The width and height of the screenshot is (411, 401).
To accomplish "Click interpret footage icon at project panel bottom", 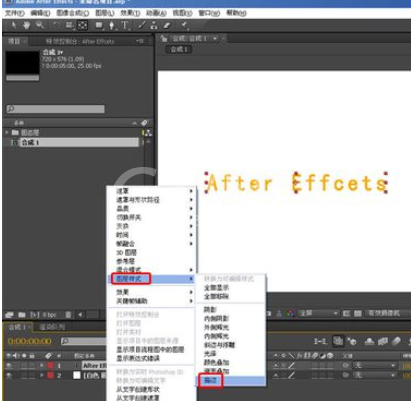I will [x=9, y=315].
